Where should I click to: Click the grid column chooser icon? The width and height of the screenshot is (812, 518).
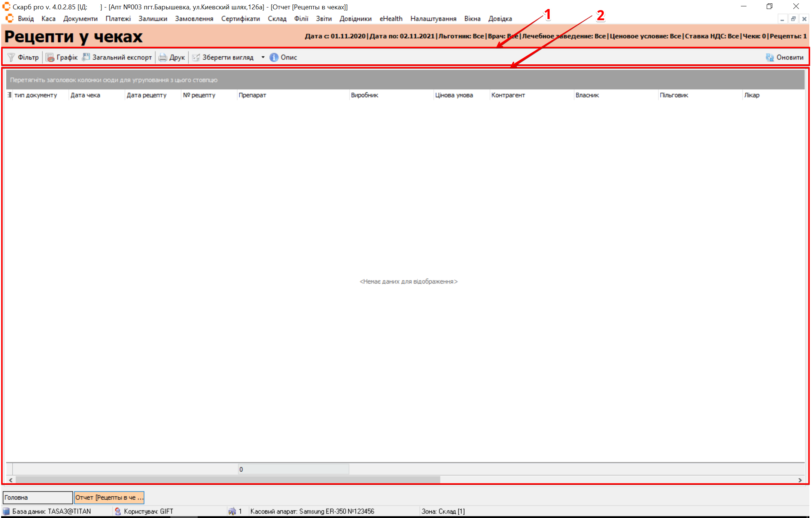tap(9, 95)
